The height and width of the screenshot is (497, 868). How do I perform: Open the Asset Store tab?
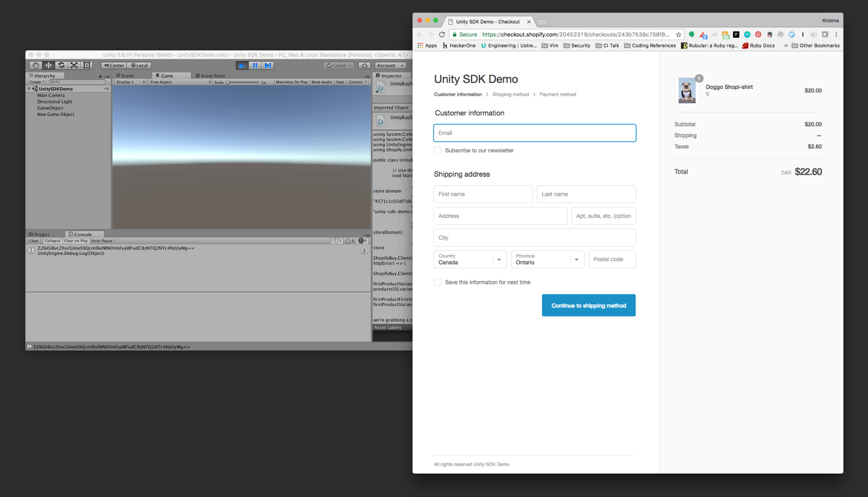click(x=211, y=75)
